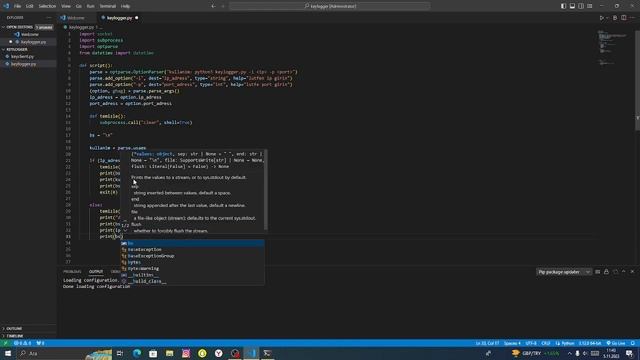Select the __builtins__ suggestion

192,275
